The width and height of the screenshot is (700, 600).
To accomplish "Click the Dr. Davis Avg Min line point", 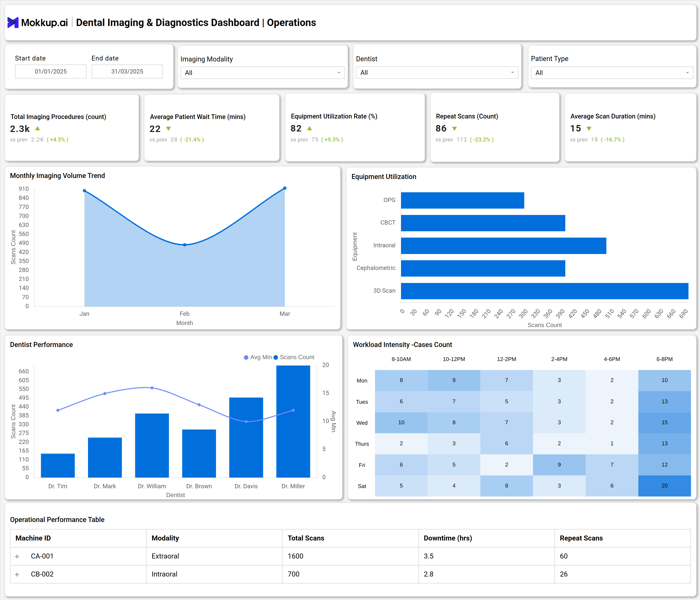I will pyautogui.click(x=246, y=421).
